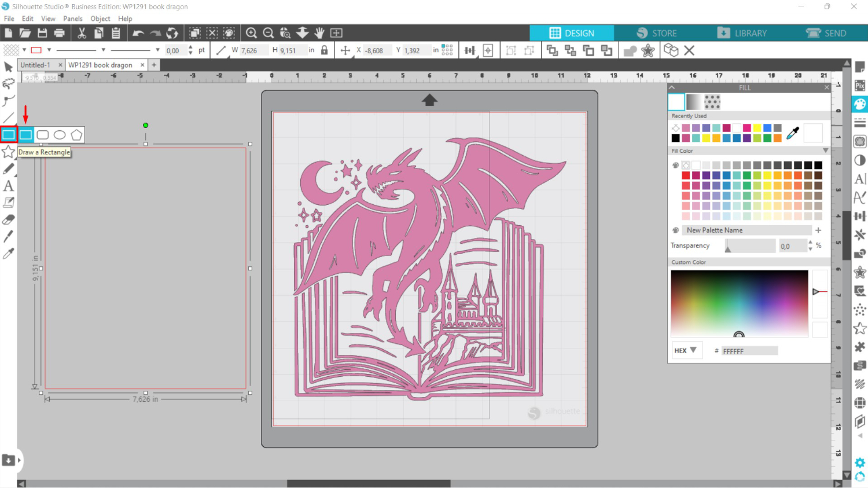Add new palette with the plus button
The width and height of the screenshot is (868, 488).
[818, 230]
